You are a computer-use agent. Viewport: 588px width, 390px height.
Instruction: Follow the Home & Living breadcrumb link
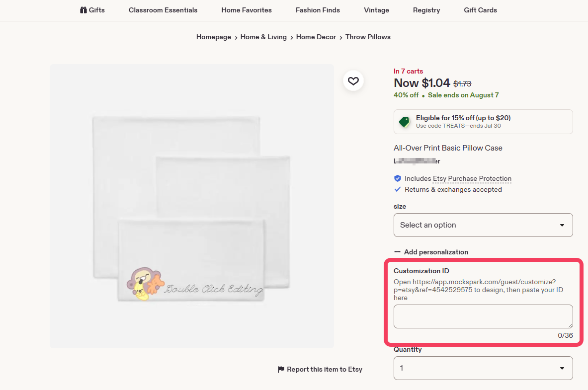263,37
